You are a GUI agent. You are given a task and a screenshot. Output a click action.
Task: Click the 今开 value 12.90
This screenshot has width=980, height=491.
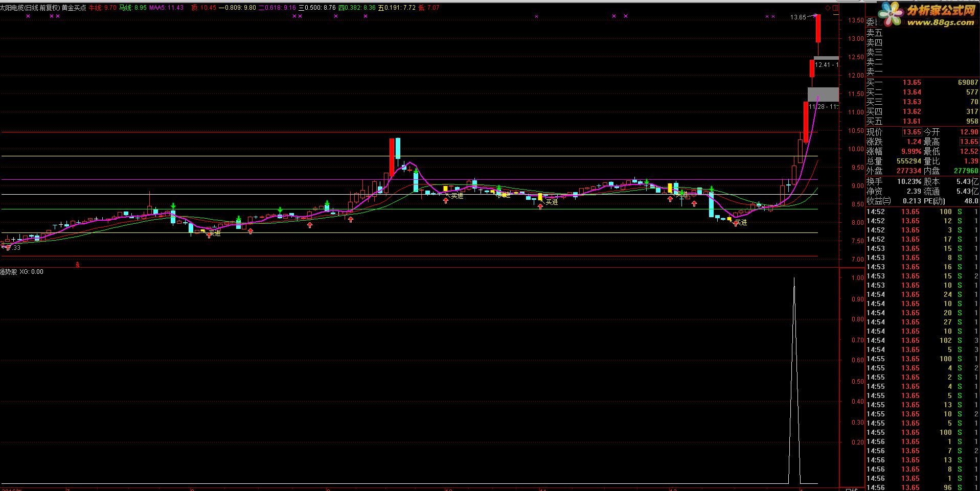(969, 132)
